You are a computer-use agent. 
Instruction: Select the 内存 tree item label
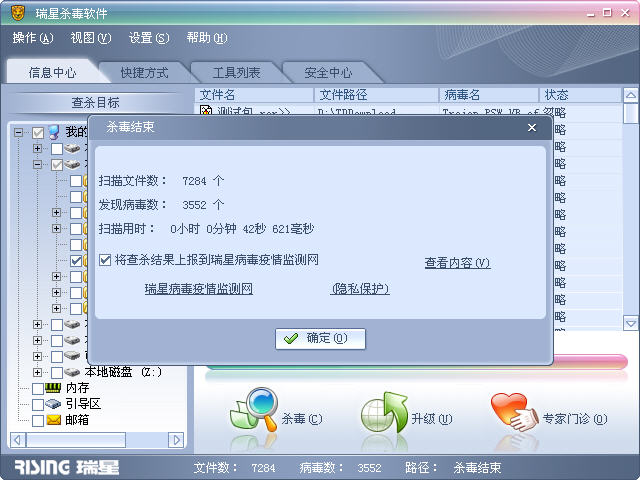[x=77, y=388]
